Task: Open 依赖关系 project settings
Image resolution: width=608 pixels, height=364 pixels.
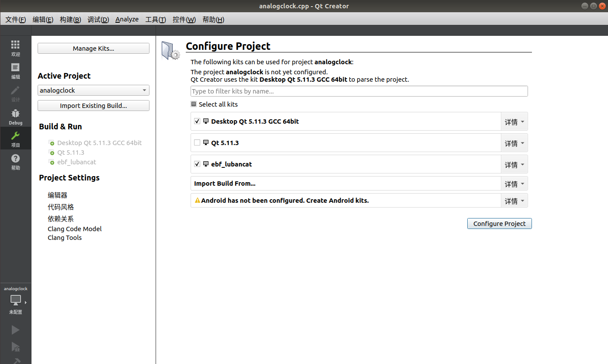Action: click(61, 219)
